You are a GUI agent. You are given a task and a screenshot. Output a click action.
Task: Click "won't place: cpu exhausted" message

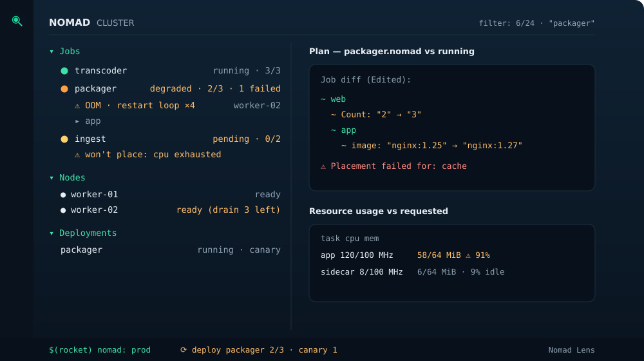[x=153, y=155]
